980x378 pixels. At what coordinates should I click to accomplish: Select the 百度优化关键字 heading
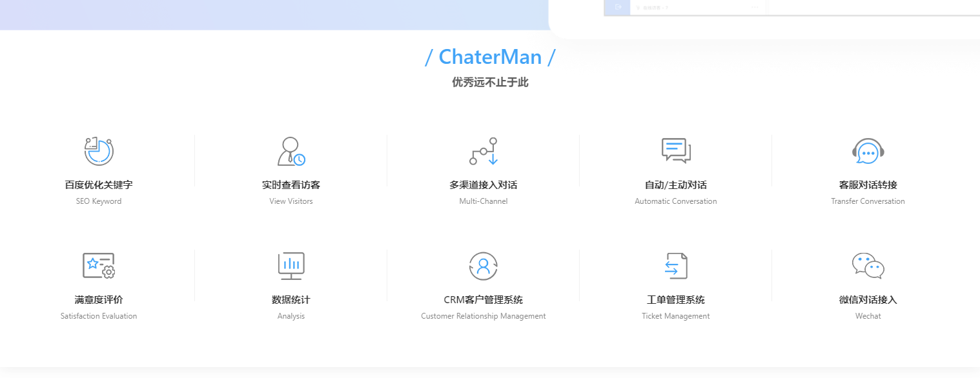pyautogui.click(x=99, y=185)
